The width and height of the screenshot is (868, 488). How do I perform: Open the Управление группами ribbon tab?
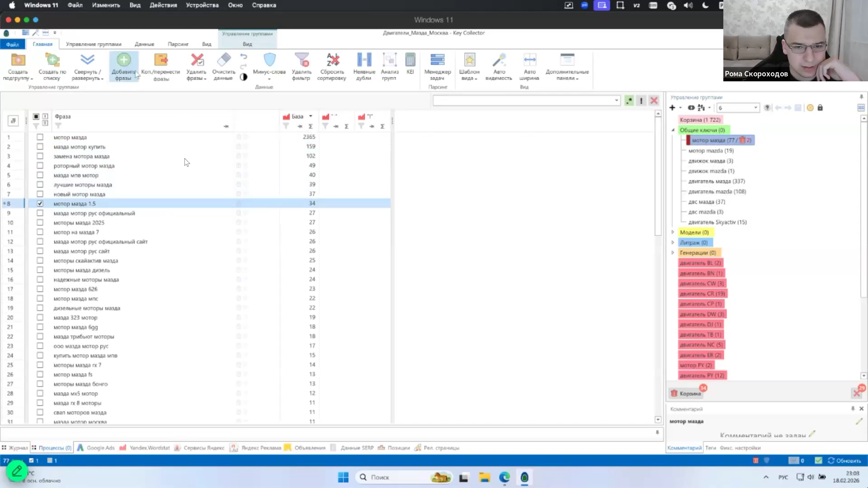pos(94,44)
